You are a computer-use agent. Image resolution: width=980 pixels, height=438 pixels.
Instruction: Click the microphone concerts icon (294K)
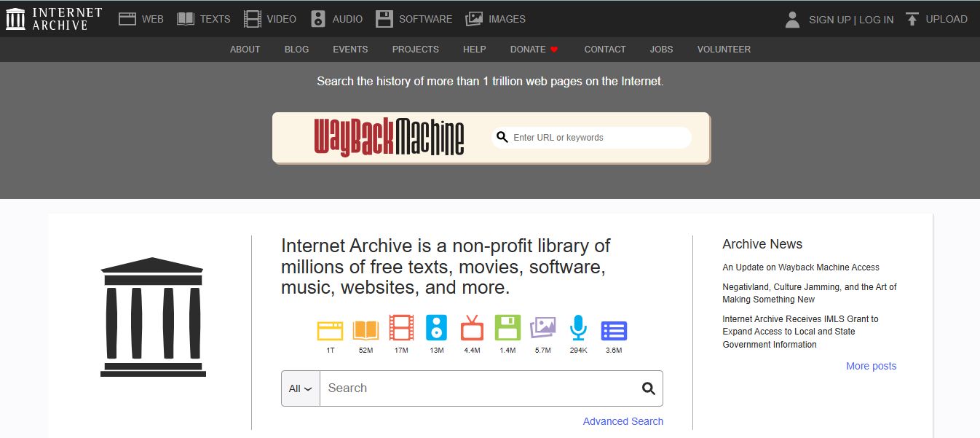578,328
